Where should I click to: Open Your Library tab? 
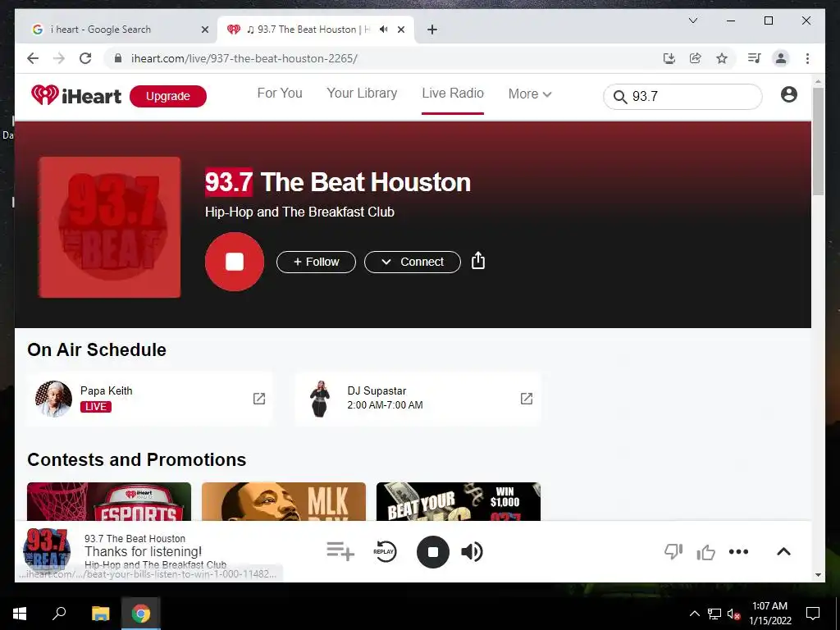362,94
